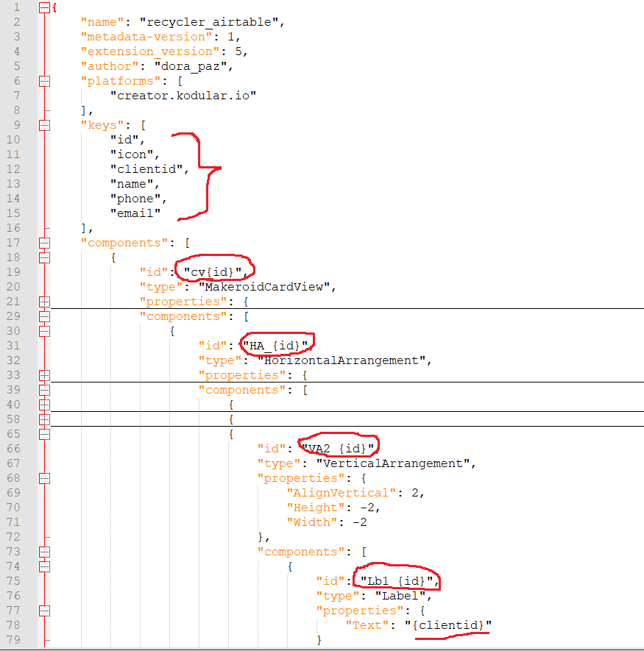This screenshot has height=651, width=644.
Task: Click the value "Lbl_{id}"
Action: 396,581
